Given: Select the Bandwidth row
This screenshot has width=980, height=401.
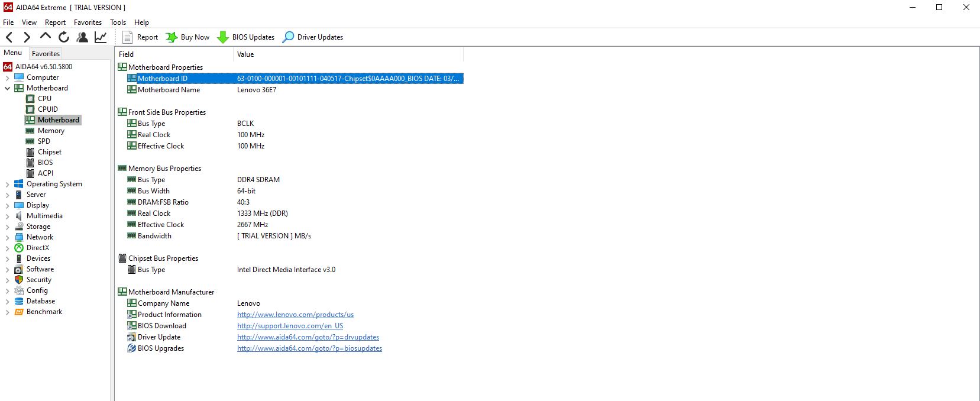Looking at the screenshot, I should click(295, 236).
